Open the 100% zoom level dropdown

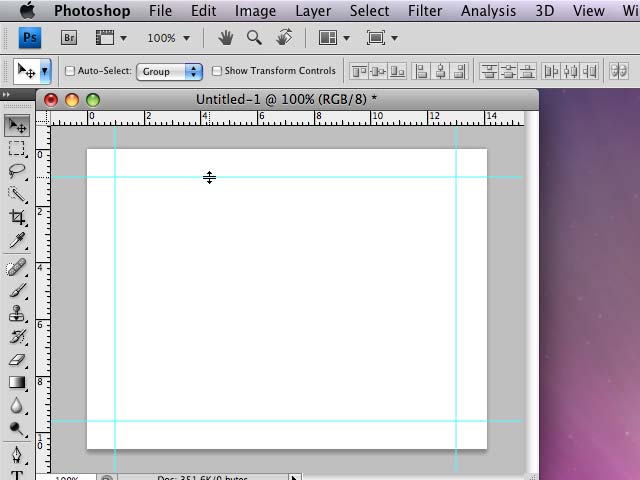[x=168, y=38]
